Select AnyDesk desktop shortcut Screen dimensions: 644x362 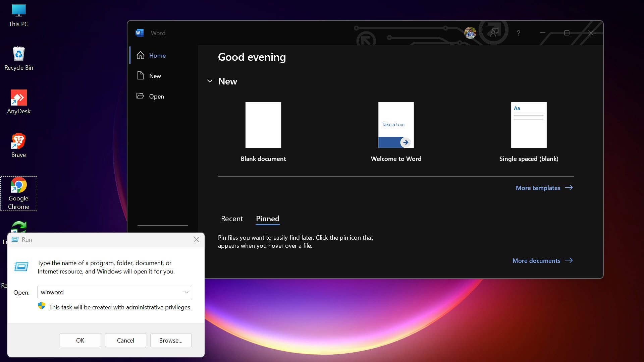(x=19, y=102)
